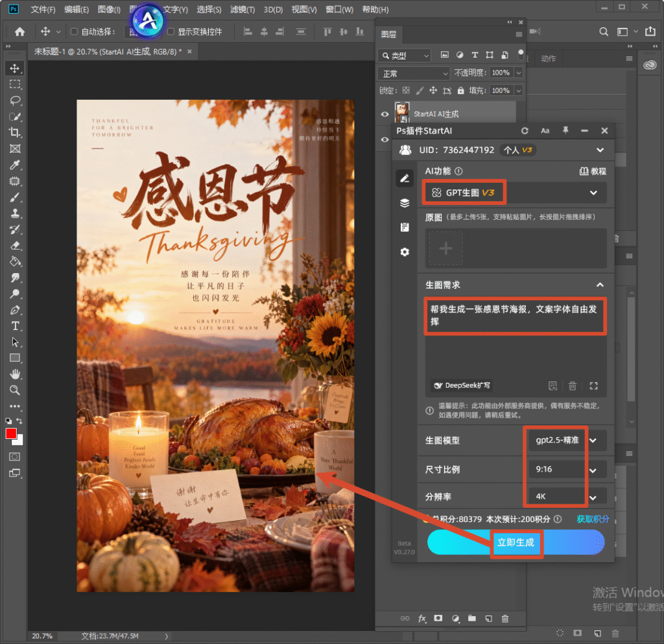The height and width of the screenshot is (644, 664).
Task: Collapse the 生图需求 section
Action: tap(600, 285)
